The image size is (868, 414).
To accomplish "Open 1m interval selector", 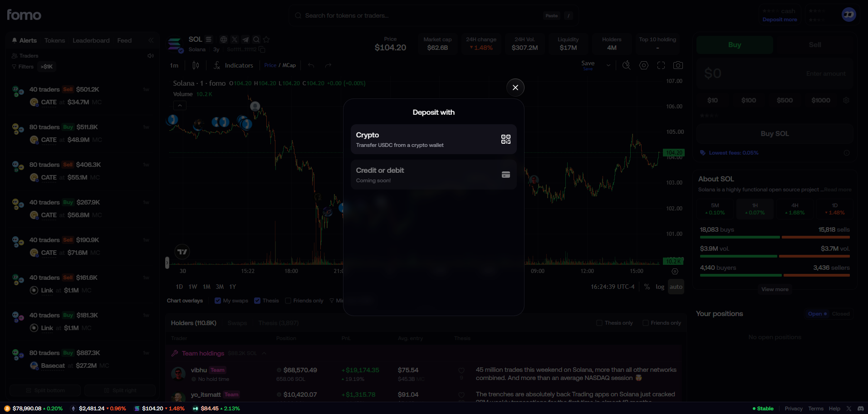I will pos(174,65).
